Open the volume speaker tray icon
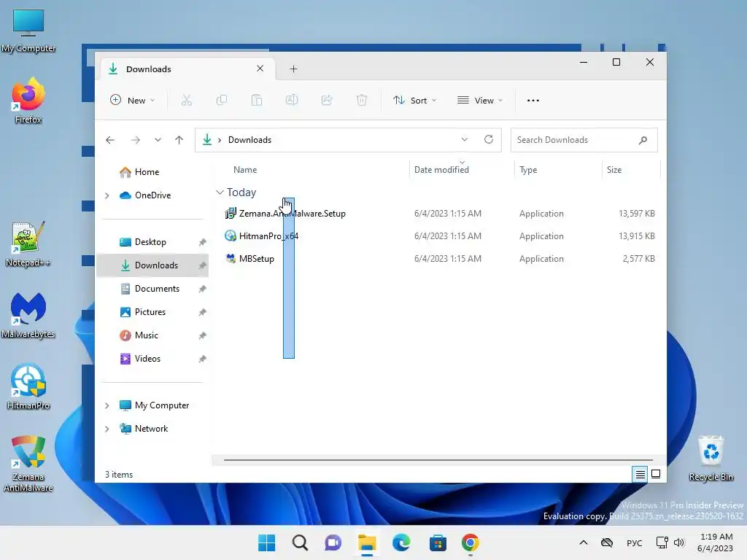 [x=679, y=542]
